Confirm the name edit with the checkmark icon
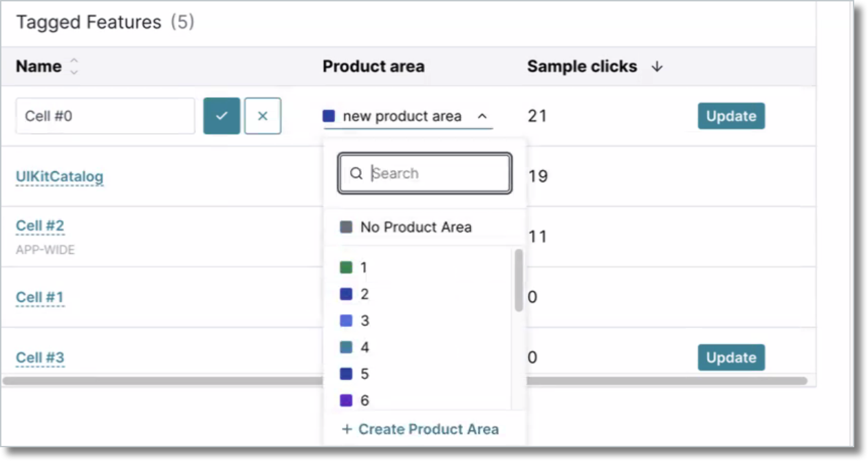The height and width of the screenshot is (461, 868). (221, 116)
